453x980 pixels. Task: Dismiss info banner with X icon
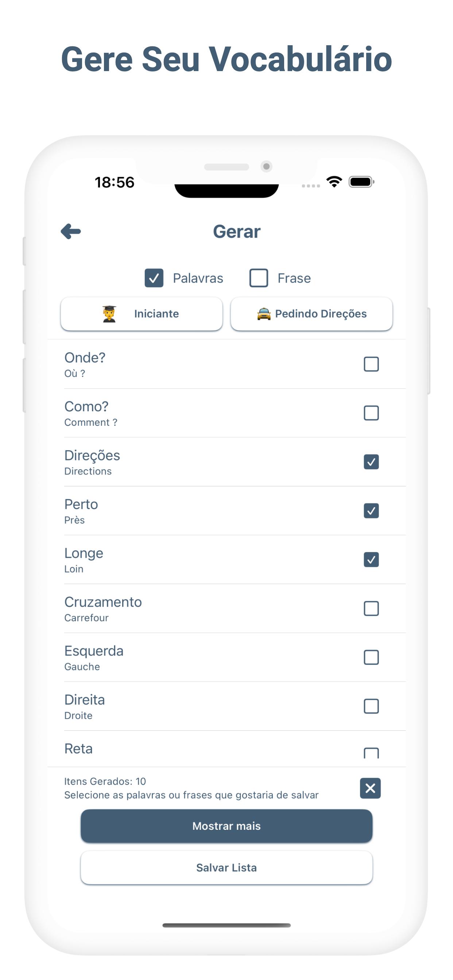(370, 788)
